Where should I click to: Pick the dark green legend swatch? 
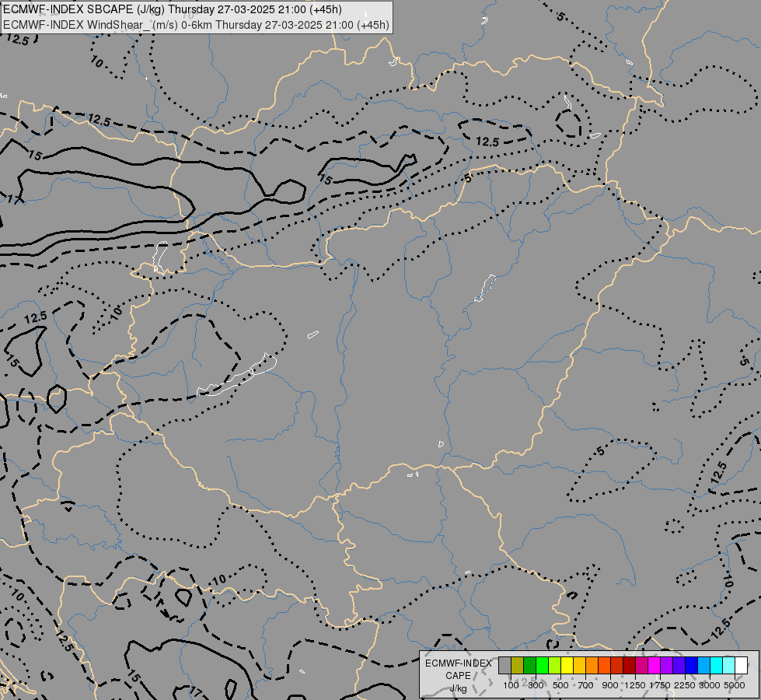click(x=529, y=666)
